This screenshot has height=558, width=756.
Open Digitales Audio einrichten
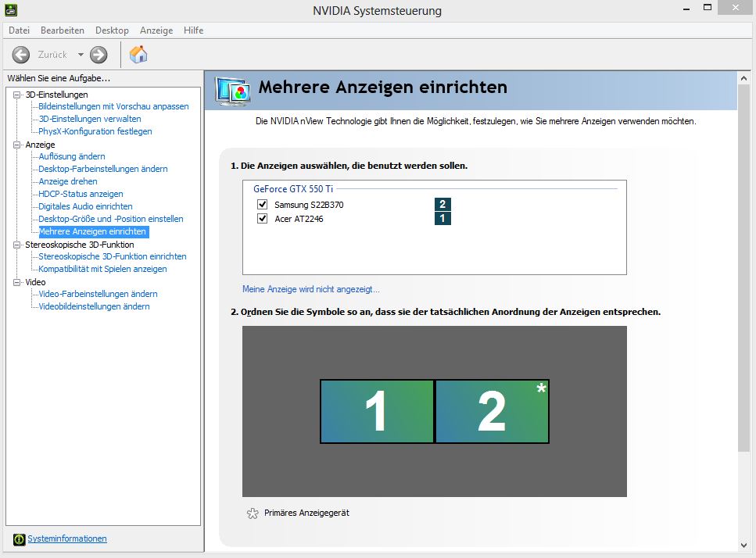coord(85,207)
